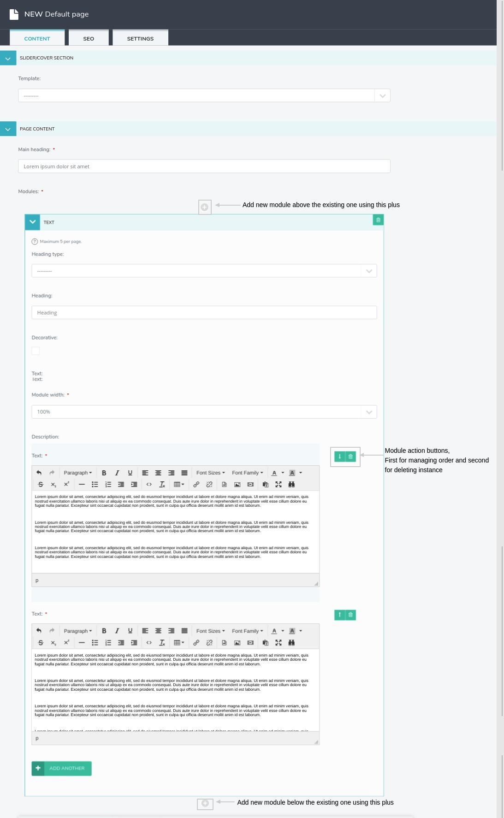Viewport: 504px width, 818px height.
Task: Toggle Bold in the upper text editor
Action: coord(104,473)
